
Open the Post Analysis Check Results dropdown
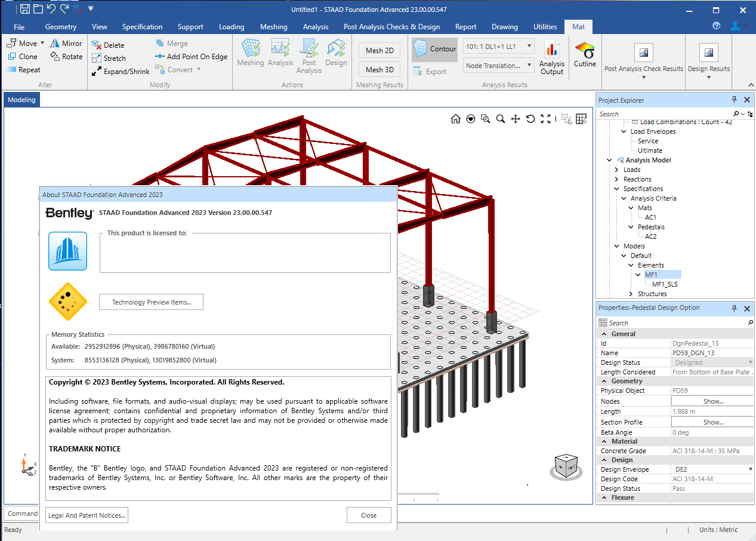pyautogui.click(x=643, y=76)
